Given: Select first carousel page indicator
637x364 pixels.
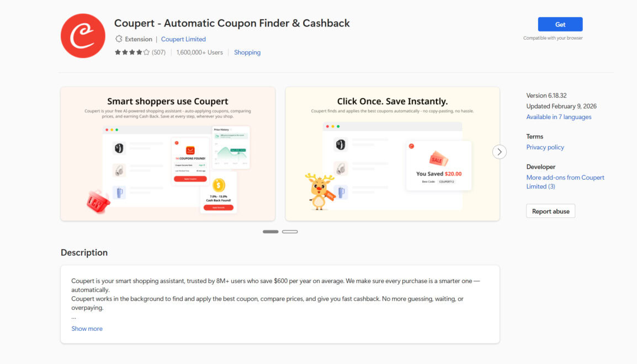Looking at the screenshot, I should [x=270, y=232].
